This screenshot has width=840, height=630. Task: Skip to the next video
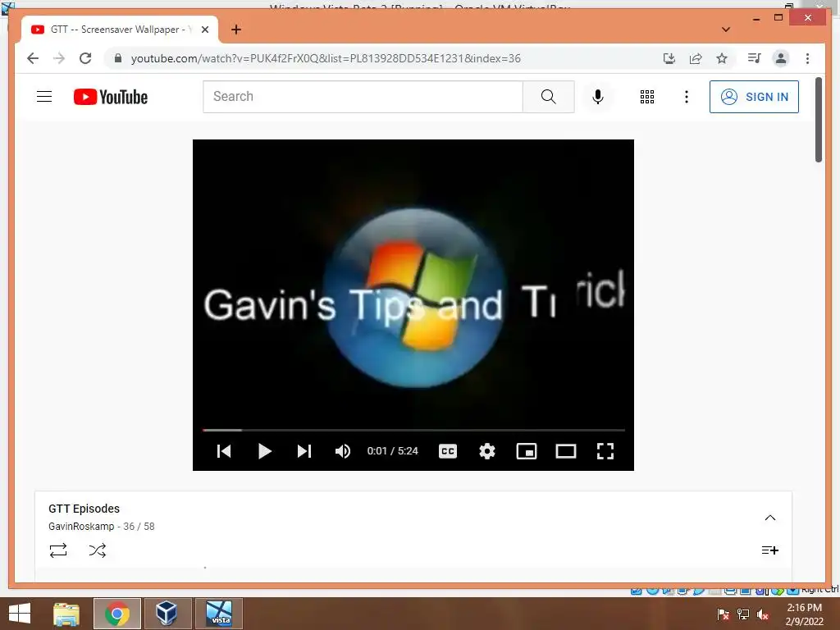[x=304, y=451]
